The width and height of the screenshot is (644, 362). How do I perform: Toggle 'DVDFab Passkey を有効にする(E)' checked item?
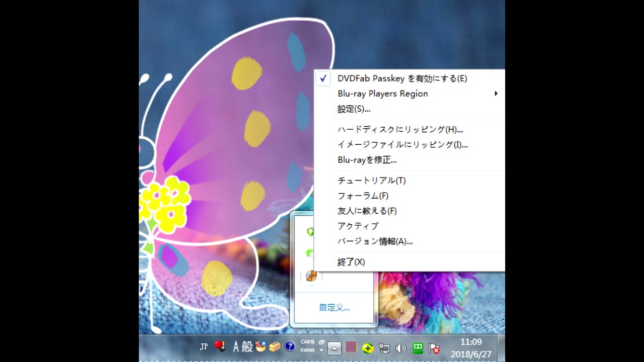(409, 78)
